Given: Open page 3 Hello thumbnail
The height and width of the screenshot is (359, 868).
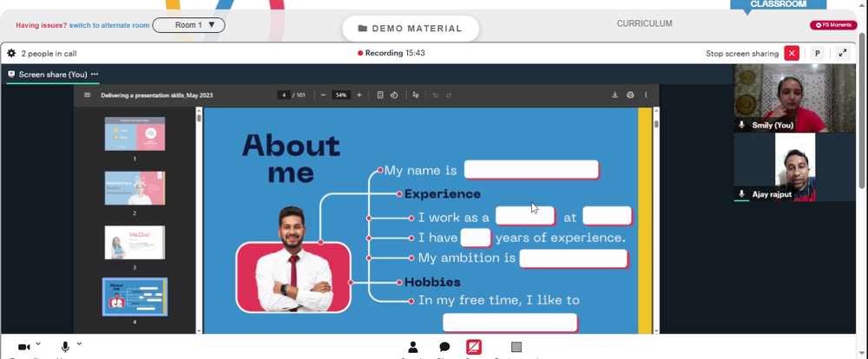Looking at the screenshot, I should (135, 242).
